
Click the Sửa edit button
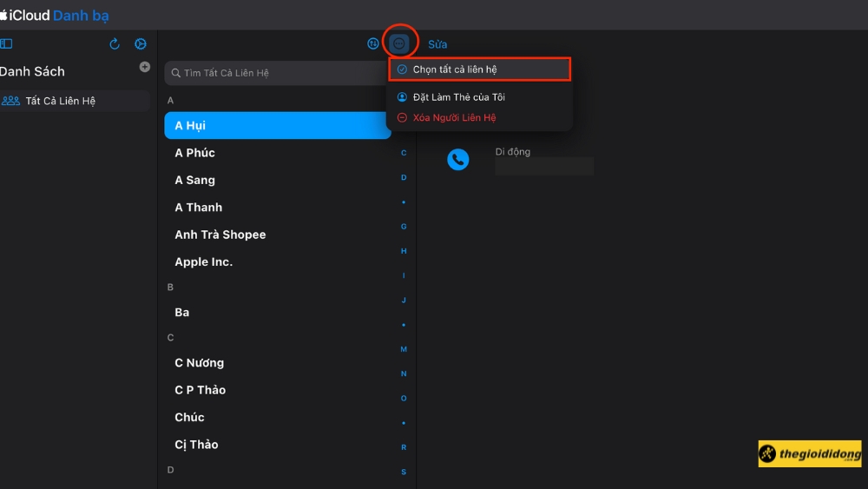pyautogui.click(x=437, y=44)
